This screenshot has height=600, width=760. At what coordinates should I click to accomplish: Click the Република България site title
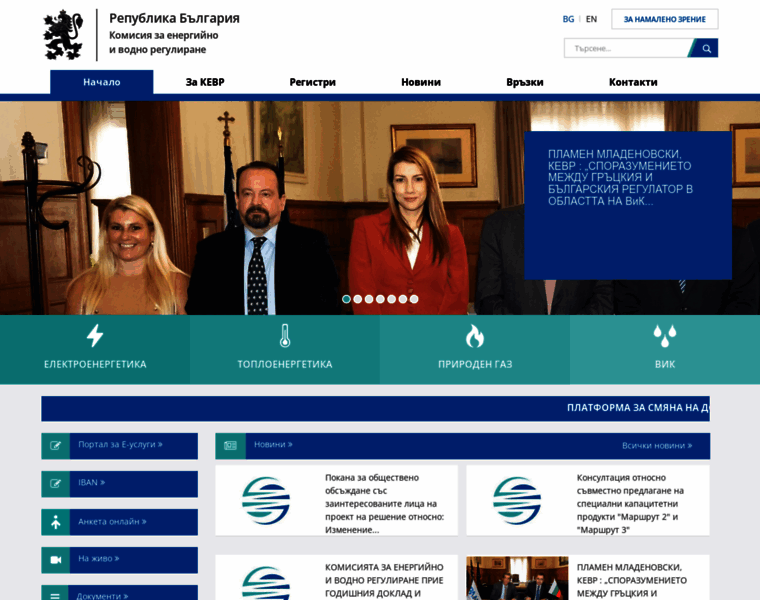click(174, 18)
